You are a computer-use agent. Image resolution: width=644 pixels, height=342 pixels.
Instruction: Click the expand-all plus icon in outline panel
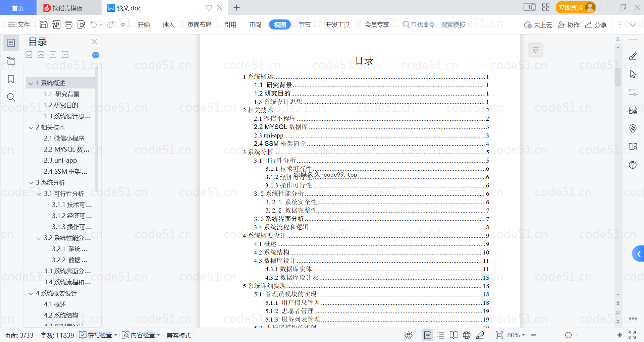(53, 55)
